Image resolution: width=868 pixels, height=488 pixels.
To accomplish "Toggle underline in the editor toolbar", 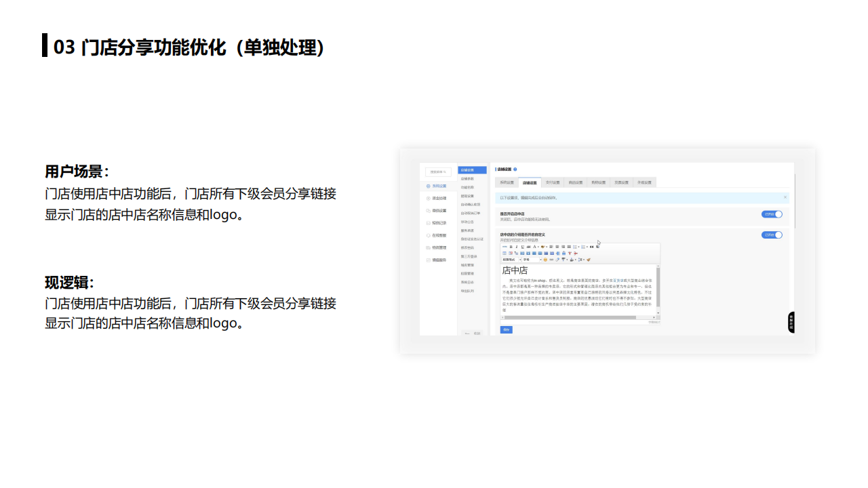I will tap(522, 247).
